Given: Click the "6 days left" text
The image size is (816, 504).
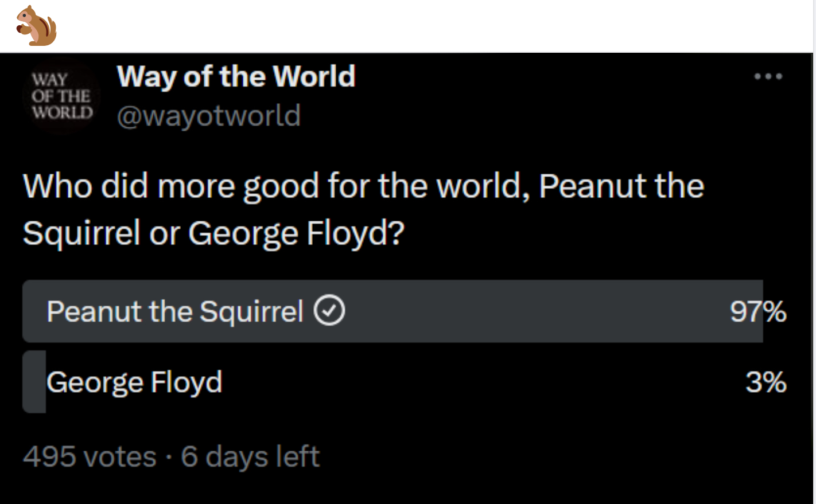Looking at the screenshot, I should click(x=250, y=457).
